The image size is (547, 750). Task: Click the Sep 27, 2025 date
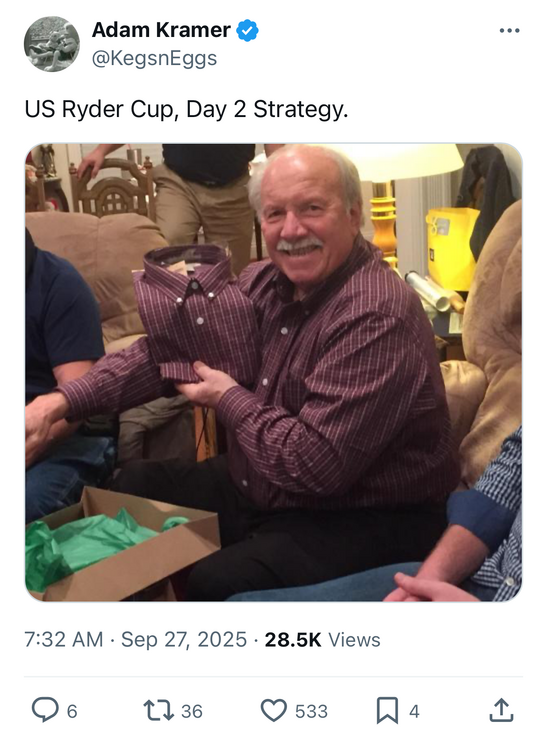(x=184, y=640)
